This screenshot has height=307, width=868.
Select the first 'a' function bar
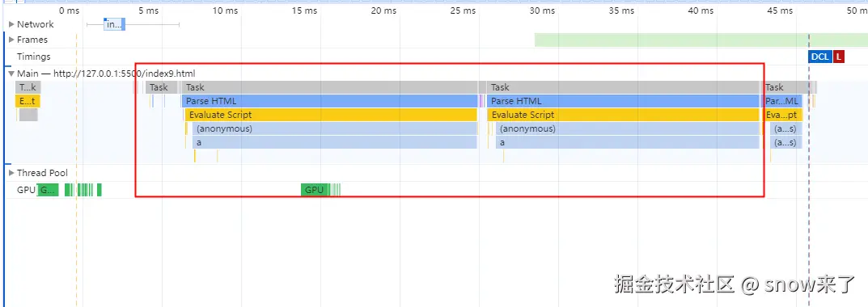click(334, 143)
